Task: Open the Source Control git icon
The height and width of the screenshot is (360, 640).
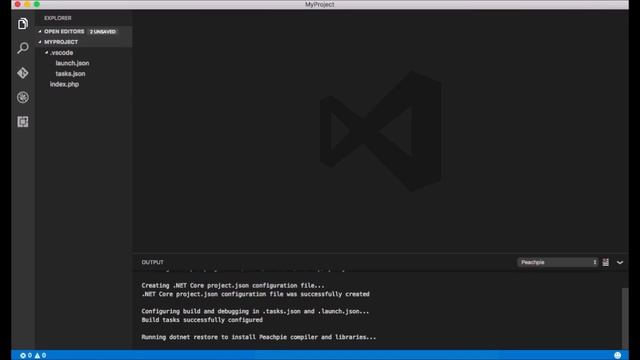Action: coord(23,73)
